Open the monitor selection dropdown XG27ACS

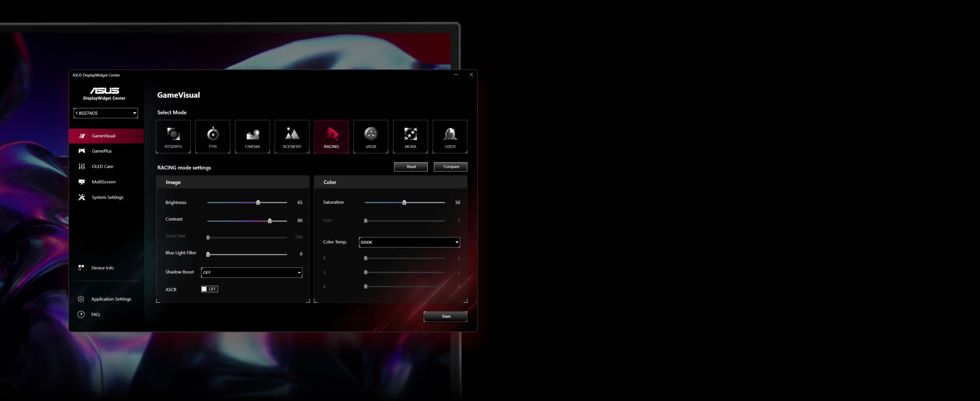tap(105, 113)
